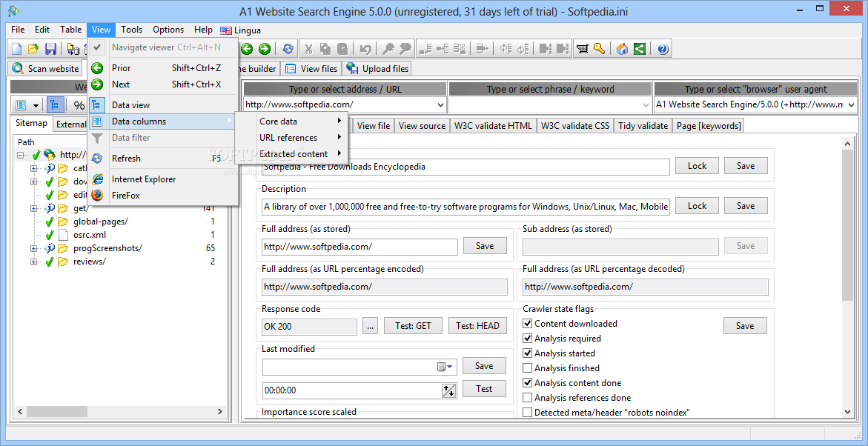Click the green Share icon
Image resolution: width=868 pixels, height=446 pixels.
coord(640,49)
